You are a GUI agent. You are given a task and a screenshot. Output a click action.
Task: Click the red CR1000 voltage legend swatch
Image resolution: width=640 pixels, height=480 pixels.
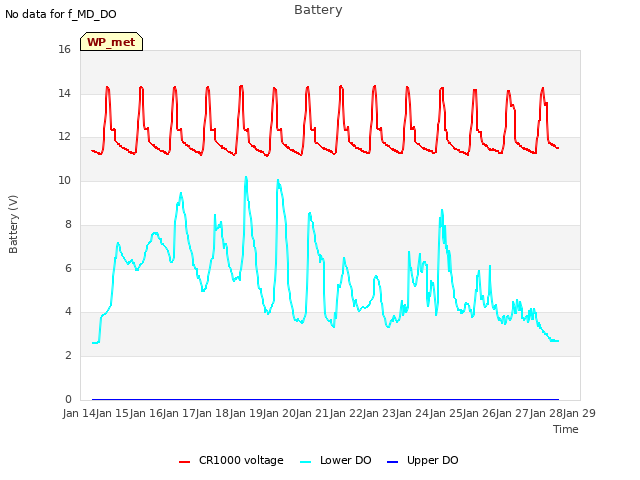[x=184, y=462]
